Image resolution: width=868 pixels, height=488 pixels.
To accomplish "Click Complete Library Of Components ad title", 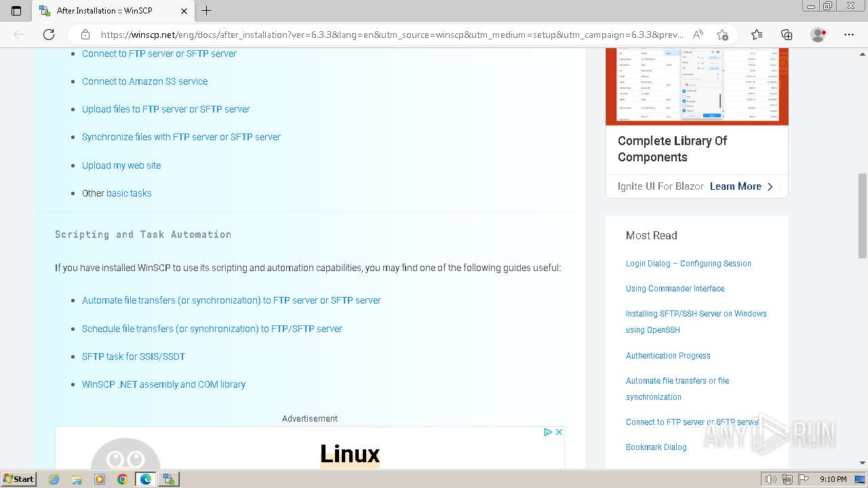I will coord(672,149).
